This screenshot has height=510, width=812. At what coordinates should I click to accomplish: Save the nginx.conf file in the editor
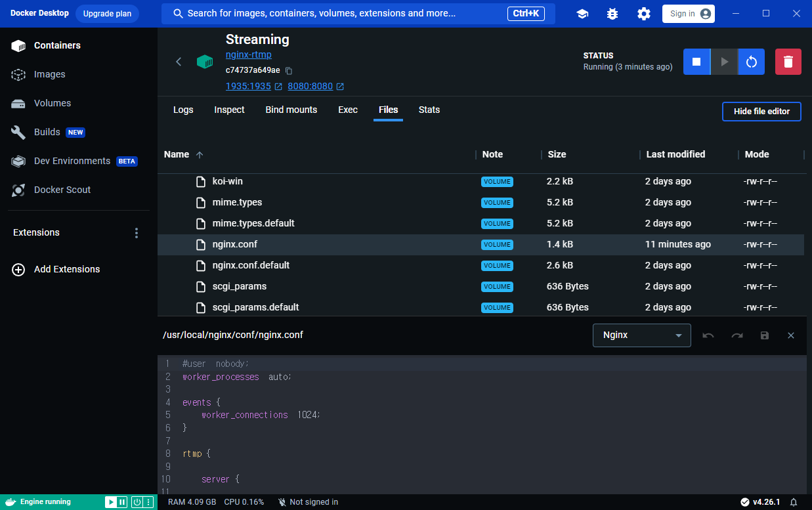[765, 335]
